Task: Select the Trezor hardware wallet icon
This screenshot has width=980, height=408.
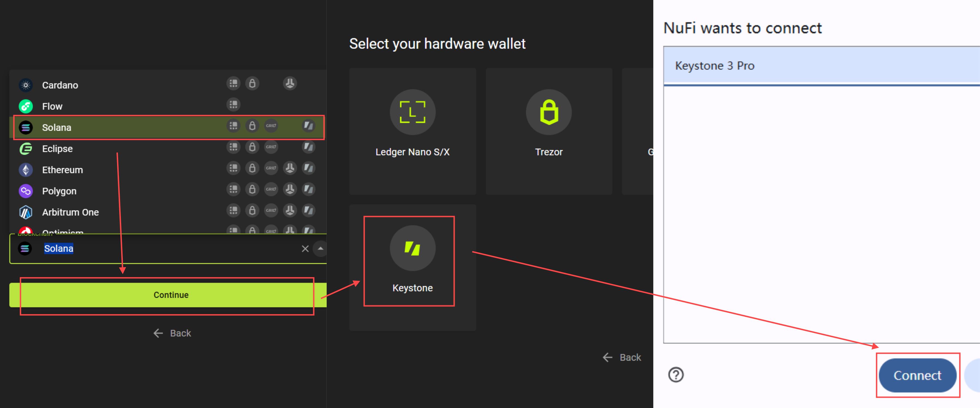Action: (549, 112)
